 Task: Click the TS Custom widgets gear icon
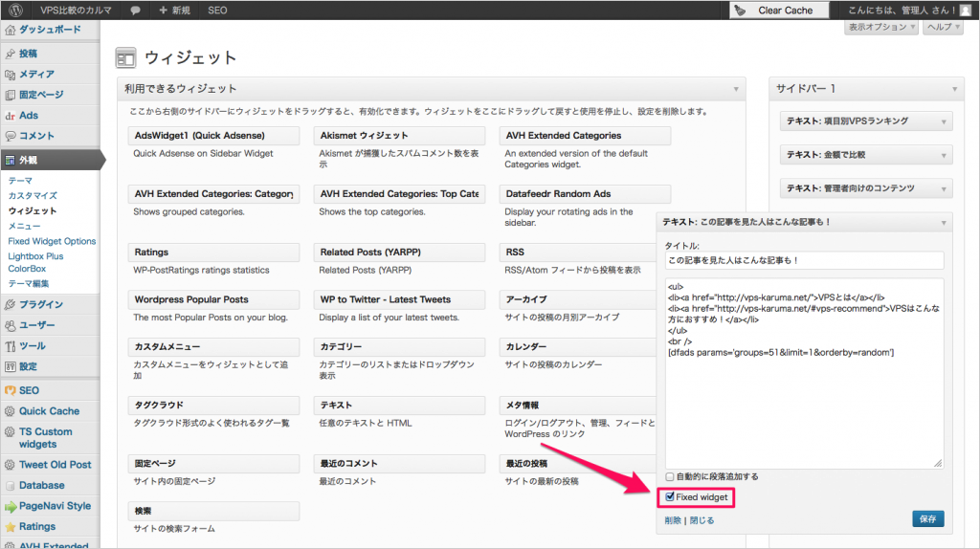tap(10, 431)
